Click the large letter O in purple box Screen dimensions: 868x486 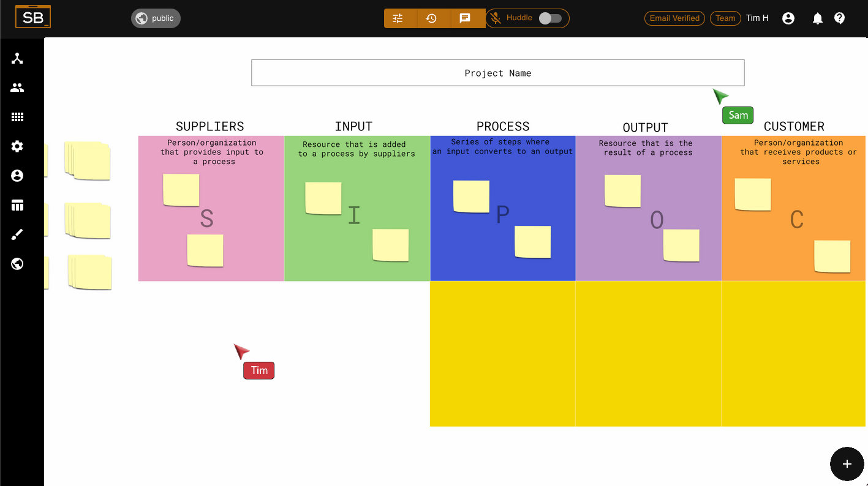click(x=657, y=220)
